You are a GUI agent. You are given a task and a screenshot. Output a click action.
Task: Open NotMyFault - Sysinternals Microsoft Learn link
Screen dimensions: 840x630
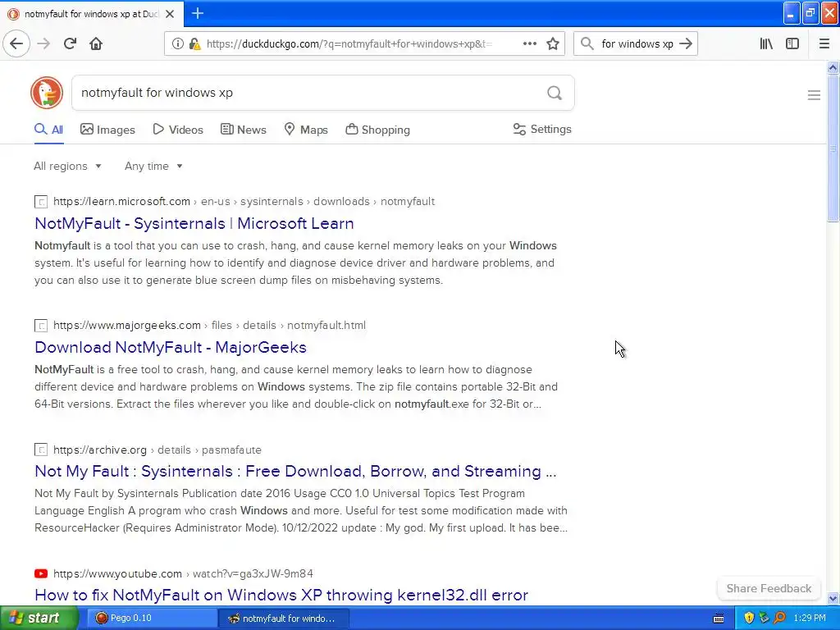click(x=194, y=223)
